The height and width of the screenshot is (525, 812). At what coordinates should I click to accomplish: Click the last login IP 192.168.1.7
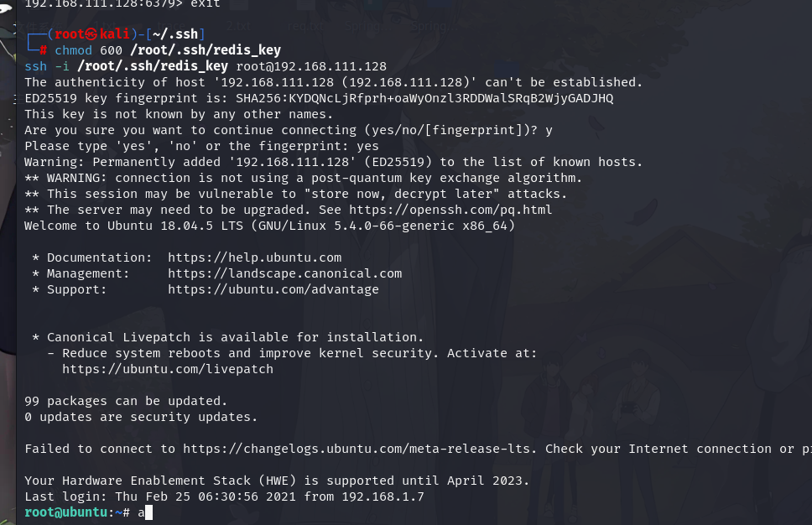383,496
